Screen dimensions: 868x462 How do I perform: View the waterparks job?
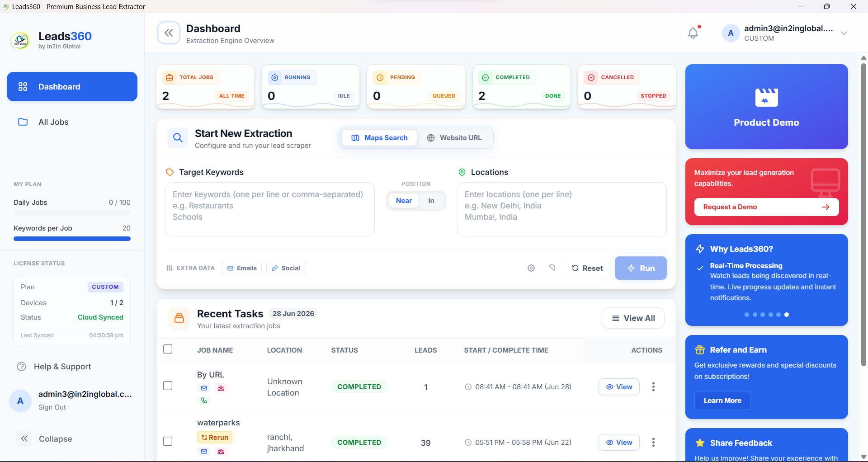click(619, 443)
